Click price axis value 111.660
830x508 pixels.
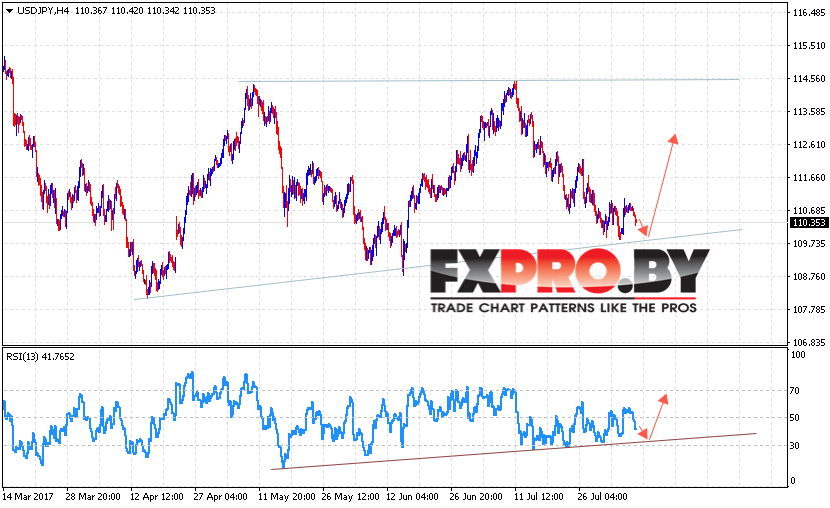[809, 178]
